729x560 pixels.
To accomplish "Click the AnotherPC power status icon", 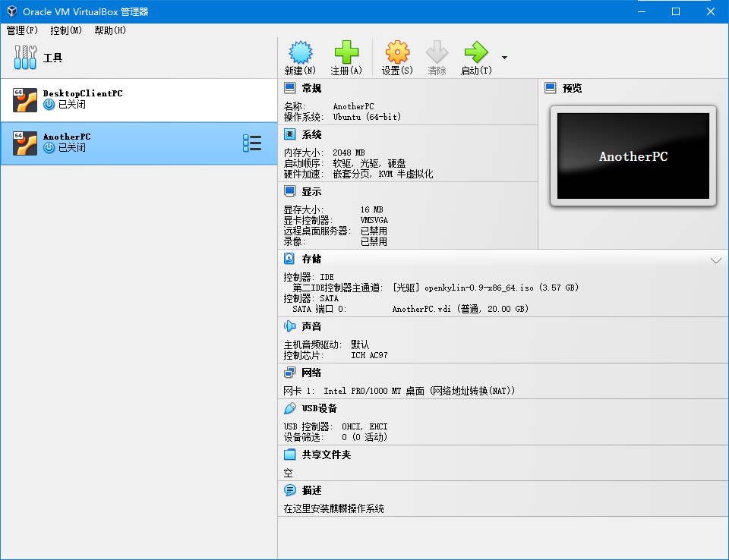I will (49, 148).
